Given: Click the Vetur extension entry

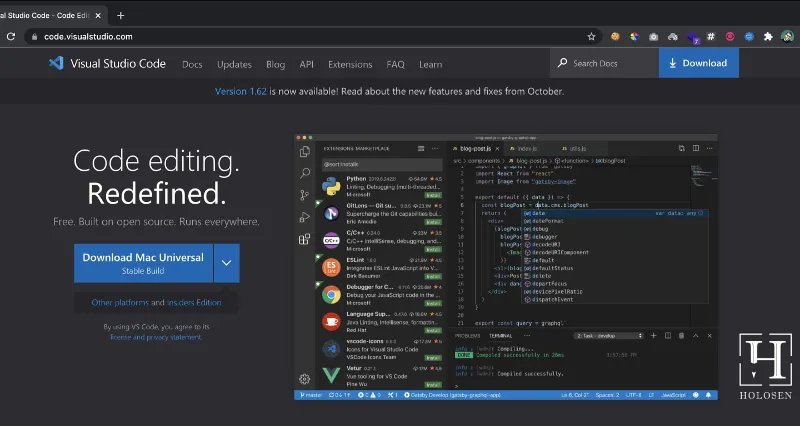Looking at the screenshot, I should (381, 376).
